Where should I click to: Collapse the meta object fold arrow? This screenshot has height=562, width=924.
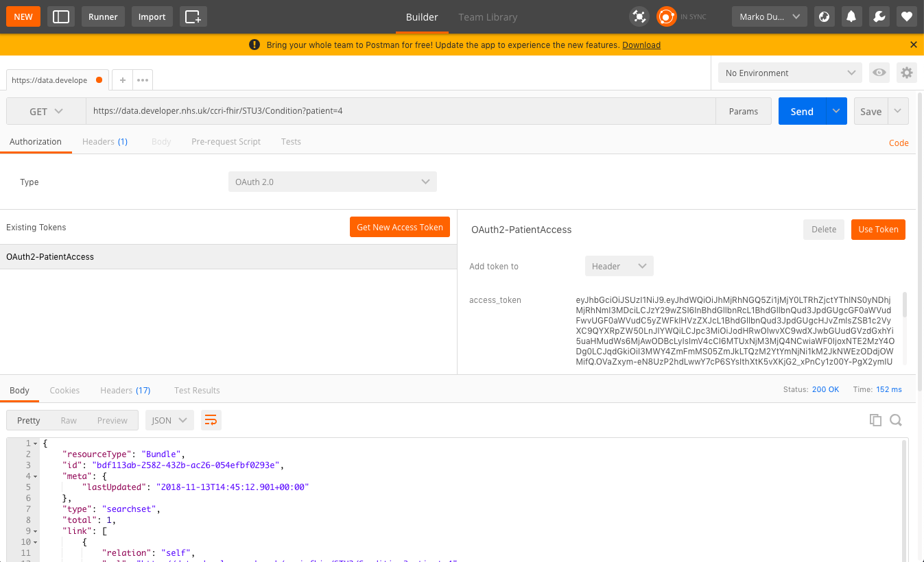pyautogui.click(x=35, y=476)
